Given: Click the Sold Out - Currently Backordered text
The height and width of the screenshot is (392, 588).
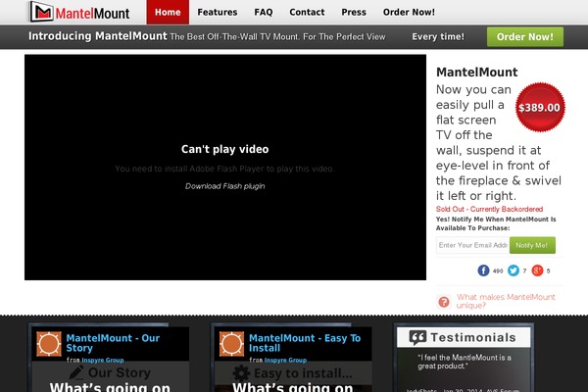Looking at the screenshot, I should click(489, 210).
